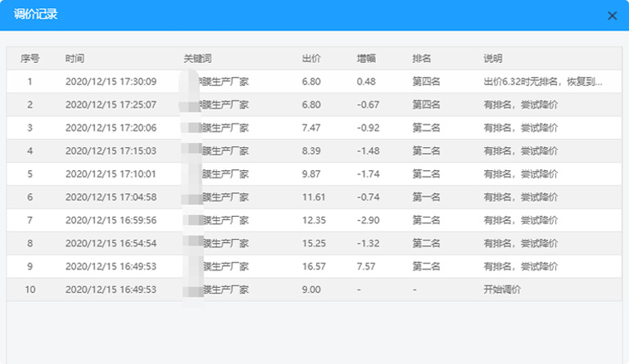Viewport: 629px width, 364px height.
Task: Click the -2.90 change value
Action: [x=369, y=220]
